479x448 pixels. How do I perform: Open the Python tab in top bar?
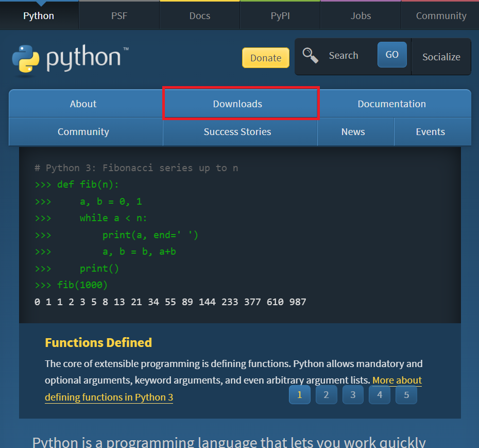coord(39,15)
